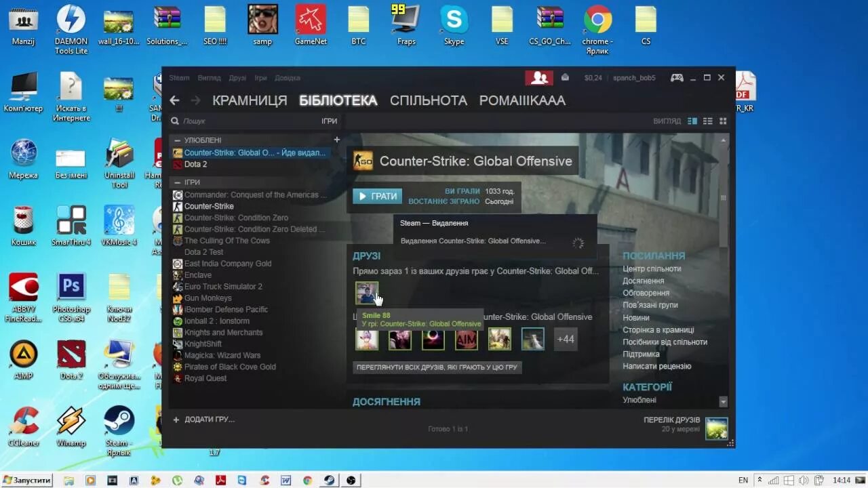The image size is (868, 488).
Task: Open Photoshop CS6 x64 desktop icon
Action: [71, 298]
